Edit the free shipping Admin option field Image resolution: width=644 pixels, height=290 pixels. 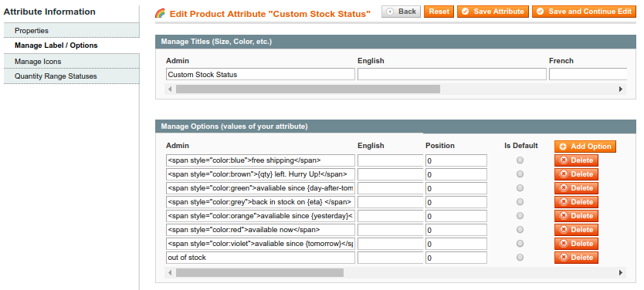[260, 160]
